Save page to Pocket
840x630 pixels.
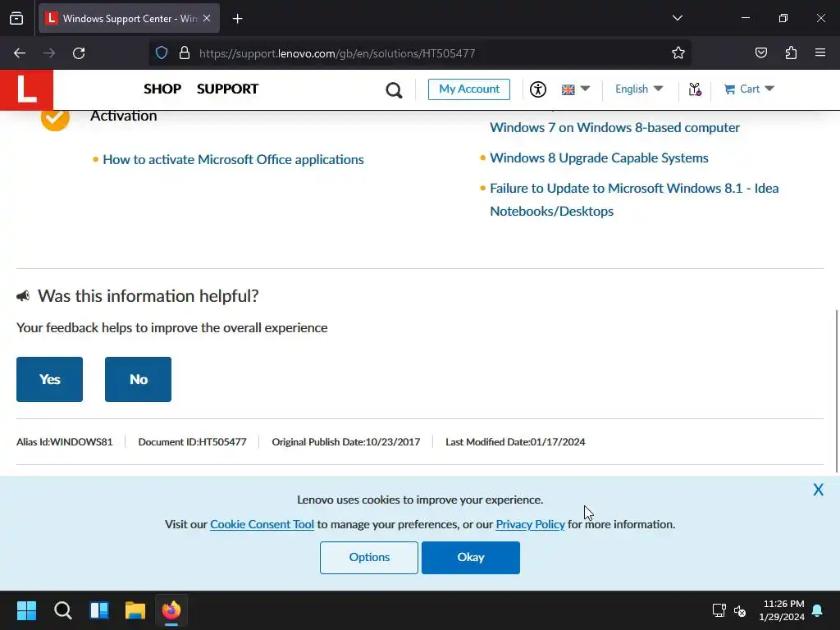point(760,53)
